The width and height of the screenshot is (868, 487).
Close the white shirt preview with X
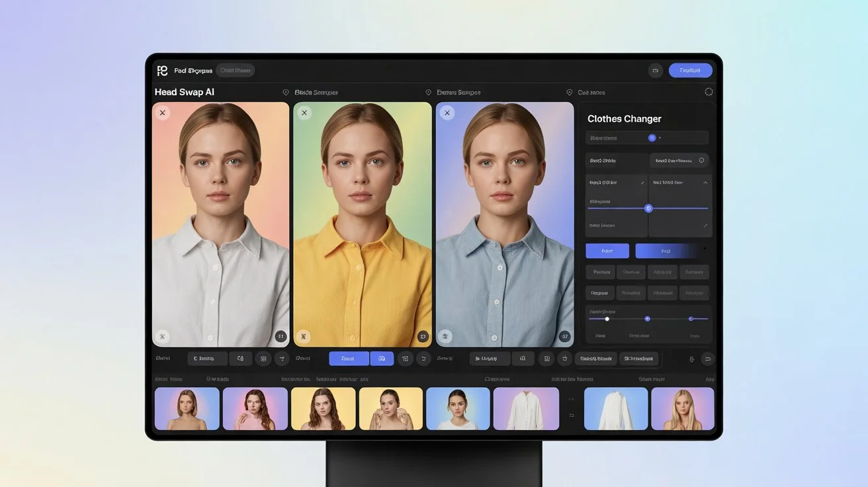(162, 113)
